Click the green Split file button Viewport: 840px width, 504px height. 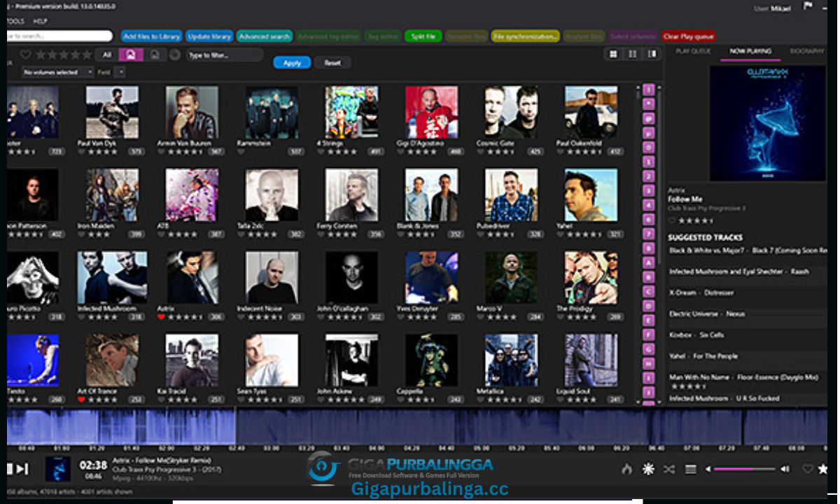[423, 36]
